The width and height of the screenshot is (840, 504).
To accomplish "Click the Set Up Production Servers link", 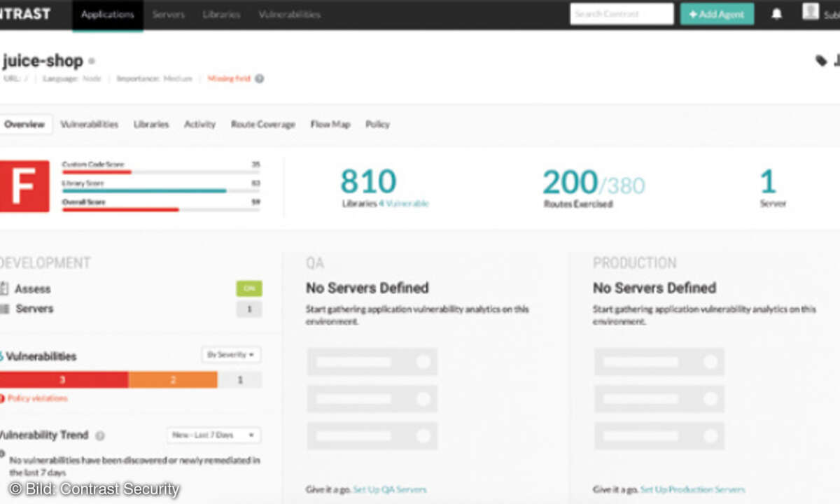I will pyautogui.click(x=692, y=490).
